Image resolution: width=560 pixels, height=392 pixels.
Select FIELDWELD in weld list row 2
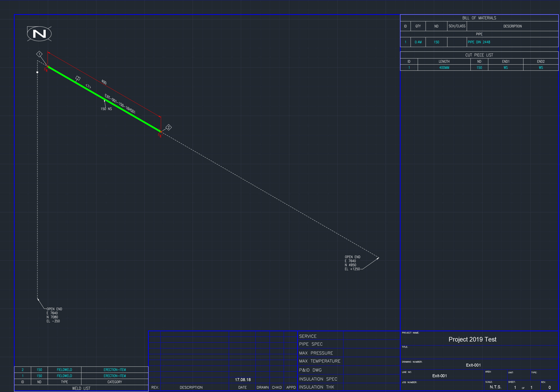pos(64,369)
